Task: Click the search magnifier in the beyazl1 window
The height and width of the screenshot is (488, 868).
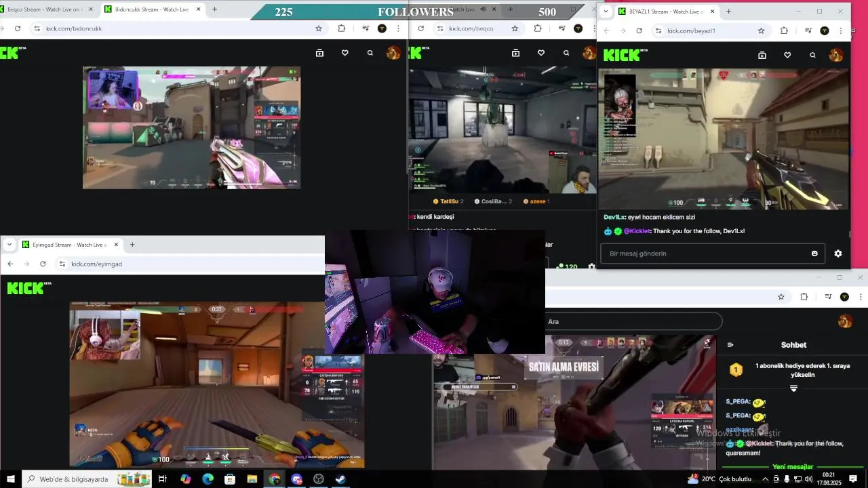Action: (x=812, y=56)
